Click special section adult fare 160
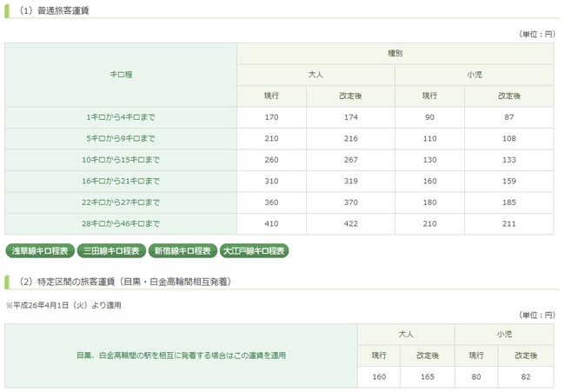The width and height of the screenshot is (565, 392). tap(379, 376)
